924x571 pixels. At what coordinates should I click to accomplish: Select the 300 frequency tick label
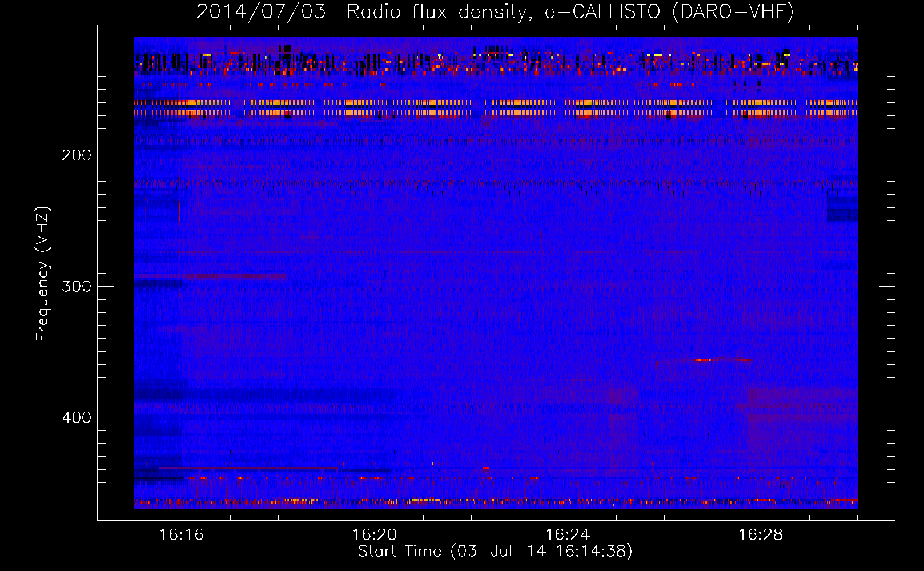77,286
